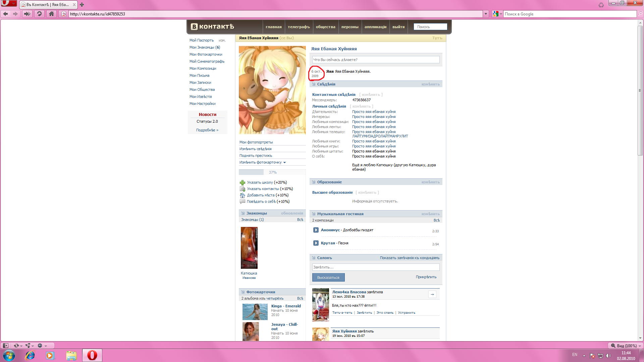Screen dimensions: 644x362
Task: Open the Windows Start menu
Action: point(9,355)
